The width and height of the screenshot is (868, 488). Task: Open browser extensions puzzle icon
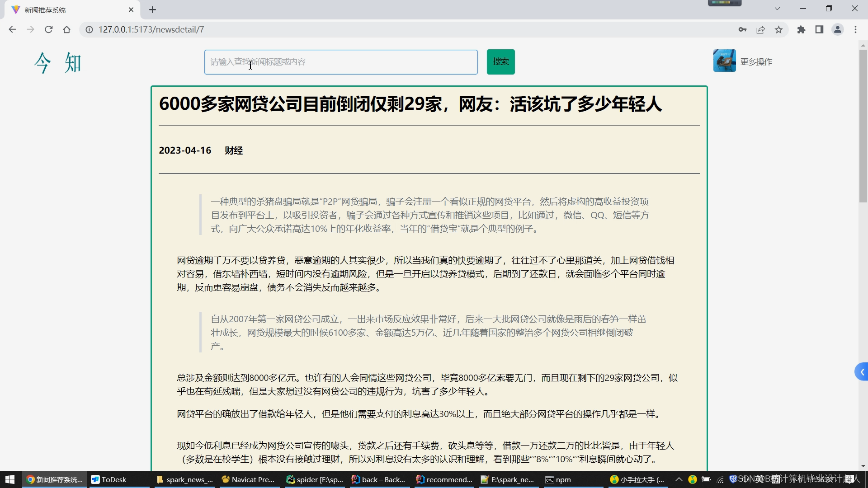pyautogui.click(x=801, y=29)
